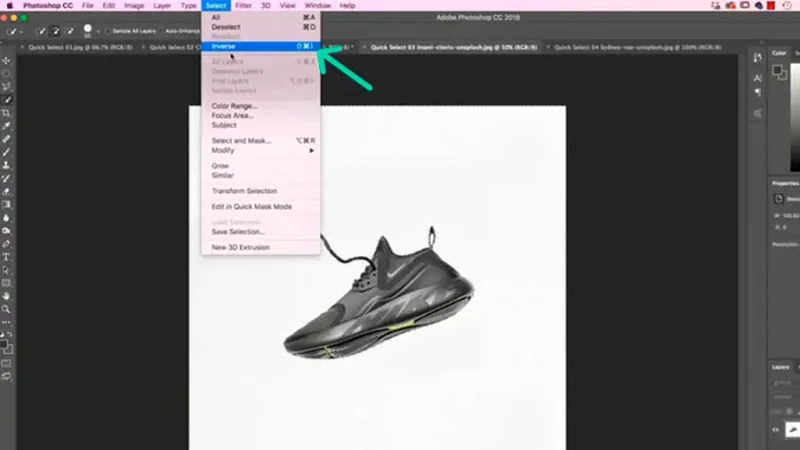
Task: Select the Elliptical Marquee tool
Action: (x=6, y=73)
